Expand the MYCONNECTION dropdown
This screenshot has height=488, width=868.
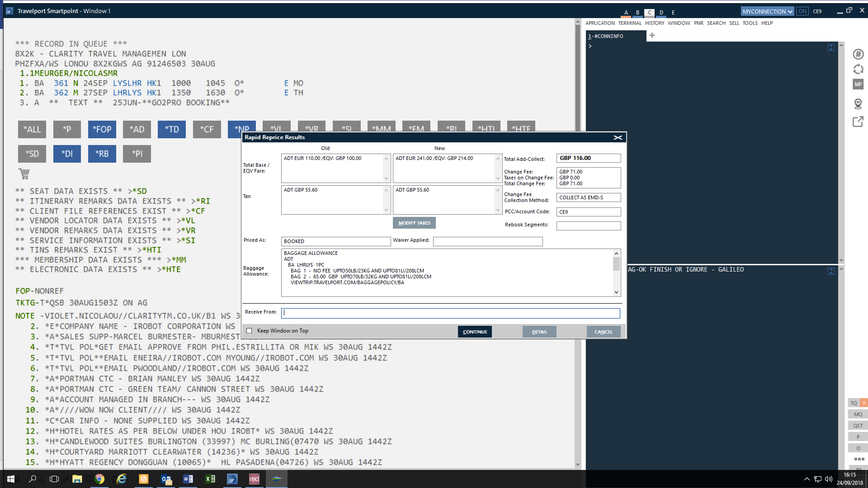click(x=767, y=11)
